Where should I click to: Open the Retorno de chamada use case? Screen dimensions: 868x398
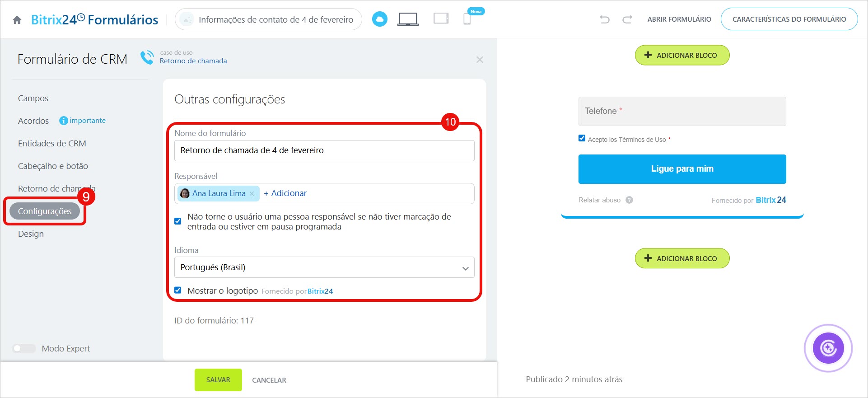[193, 61]
